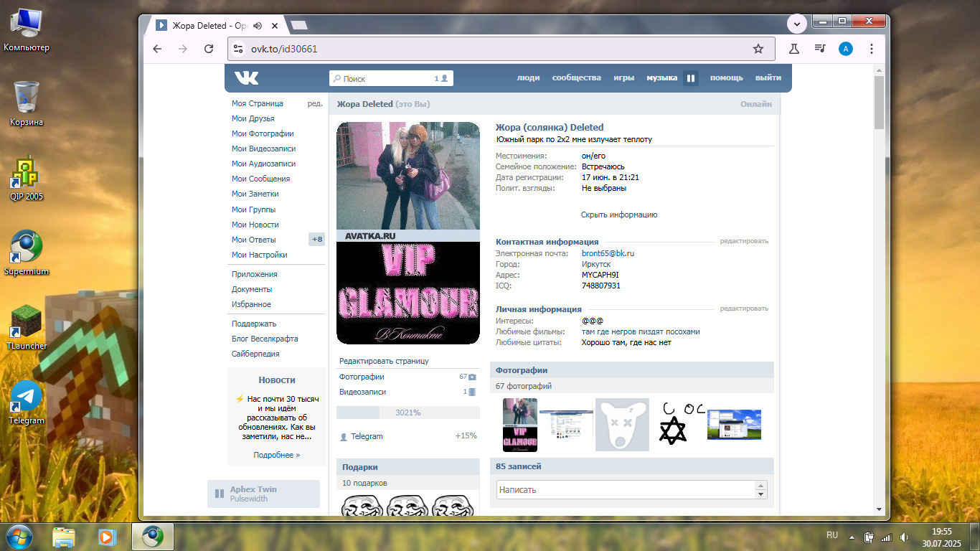980x551 pixels.
Task: Click the Написать post input field
Action: [x=626, y=490]
